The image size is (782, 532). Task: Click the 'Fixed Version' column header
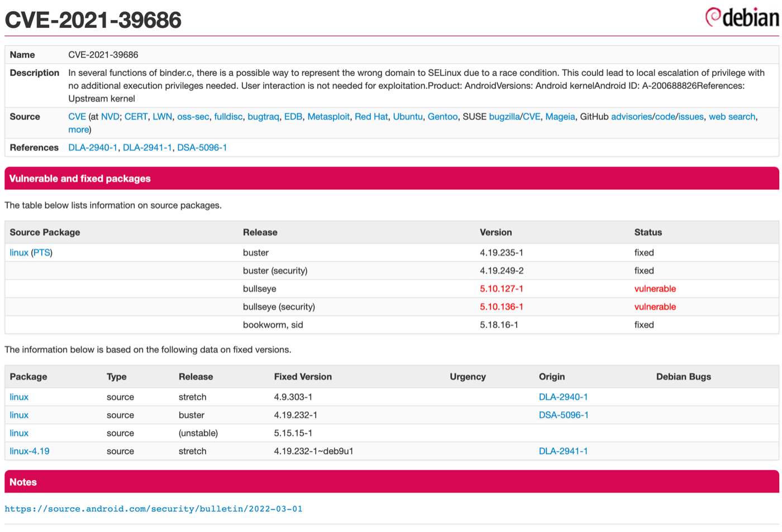pyautogui.click(x=303, y=377)
